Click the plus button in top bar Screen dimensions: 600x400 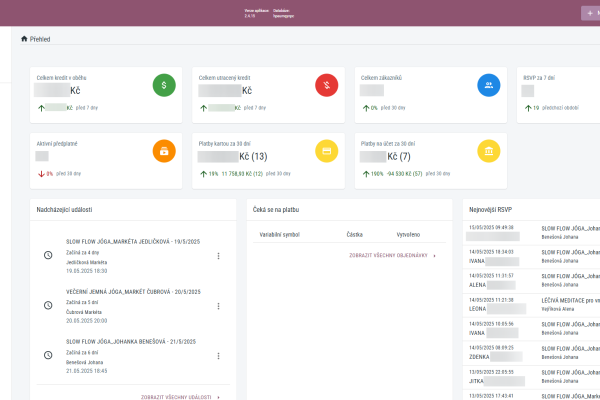tap(590, 13)
